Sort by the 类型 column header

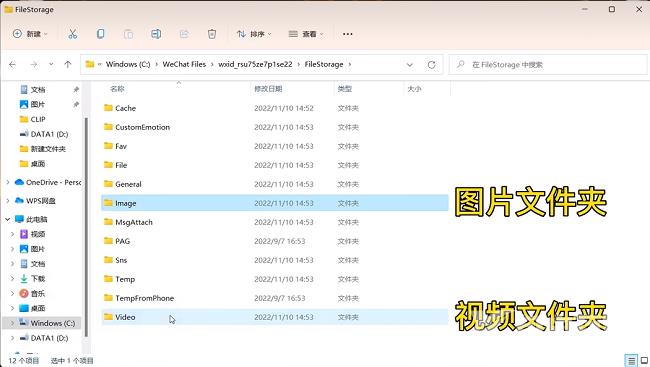click(345, 89)
